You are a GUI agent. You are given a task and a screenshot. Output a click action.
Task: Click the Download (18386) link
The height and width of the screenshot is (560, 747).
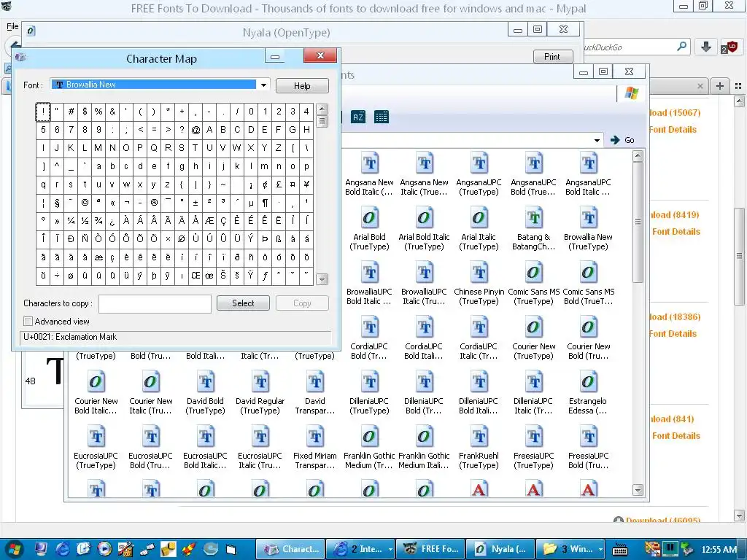click(675, 316)
